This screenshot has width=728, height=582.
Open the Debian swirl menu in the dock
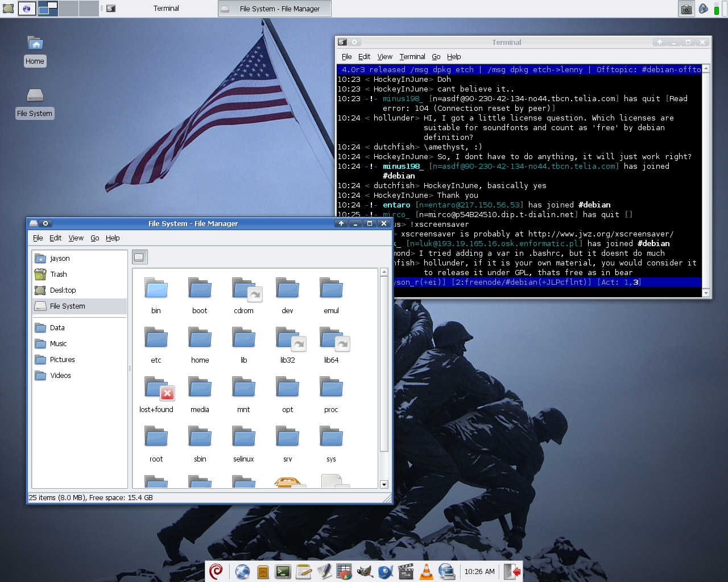(x=216, y=571)
